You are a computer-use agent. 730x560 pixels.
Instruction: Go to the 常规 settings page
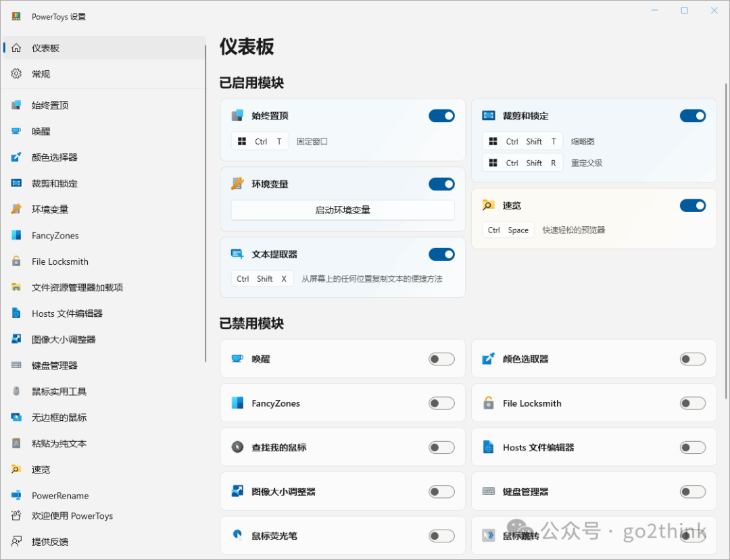pos(104,74)
